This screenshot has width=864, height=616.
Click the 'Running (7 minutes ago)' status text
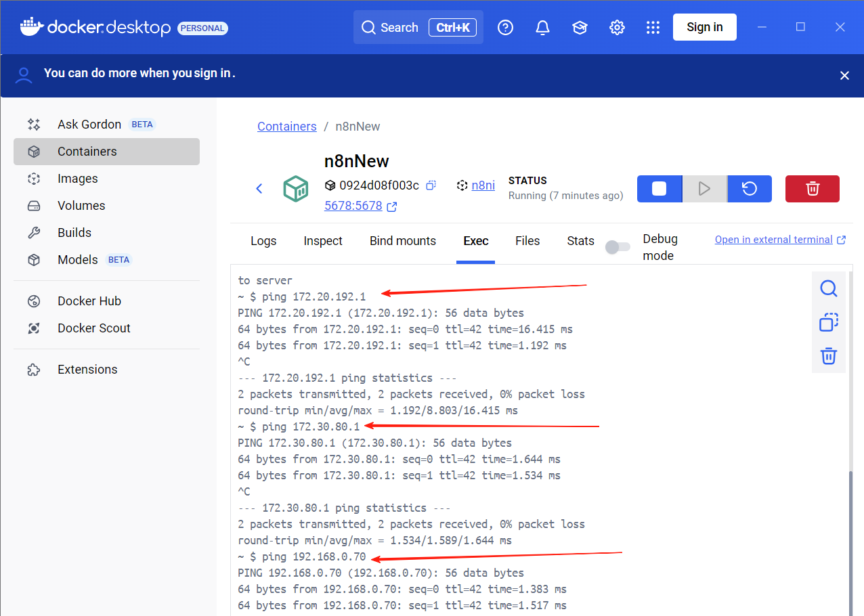click(565, 196)
